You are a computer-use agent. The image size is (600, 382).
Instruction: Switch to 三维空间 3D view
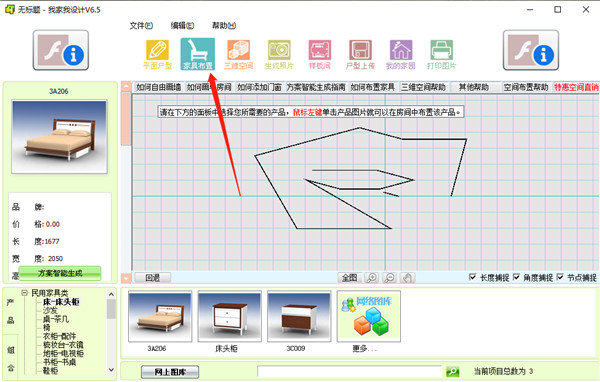click(238, 54)
